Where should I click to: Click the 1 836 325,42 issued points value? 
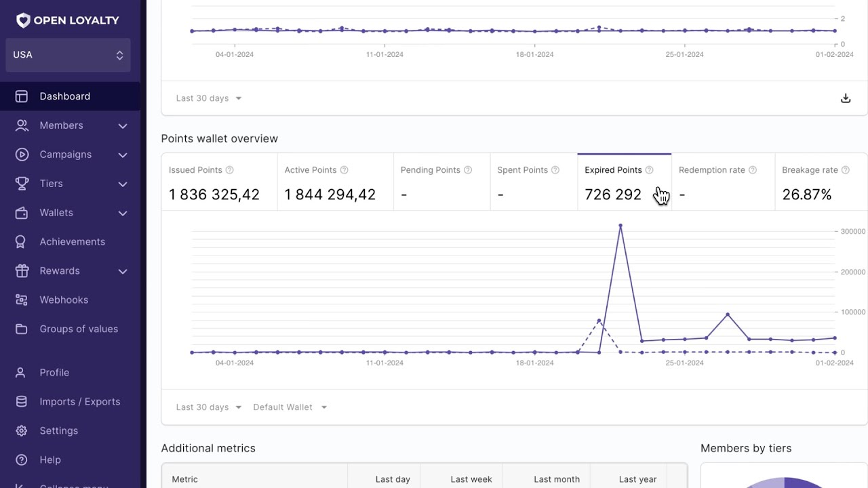tap(214, 195)
